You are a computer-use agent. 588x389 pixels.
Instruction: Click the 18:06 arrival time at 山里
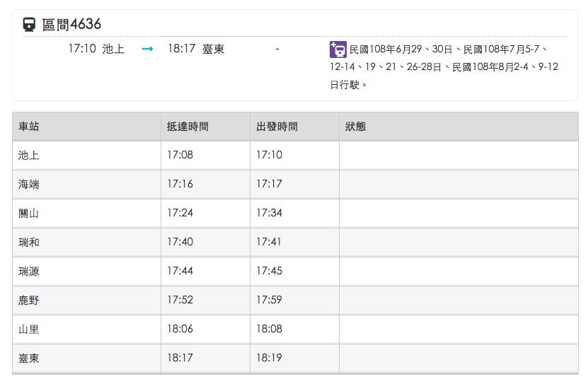point(180,329)
